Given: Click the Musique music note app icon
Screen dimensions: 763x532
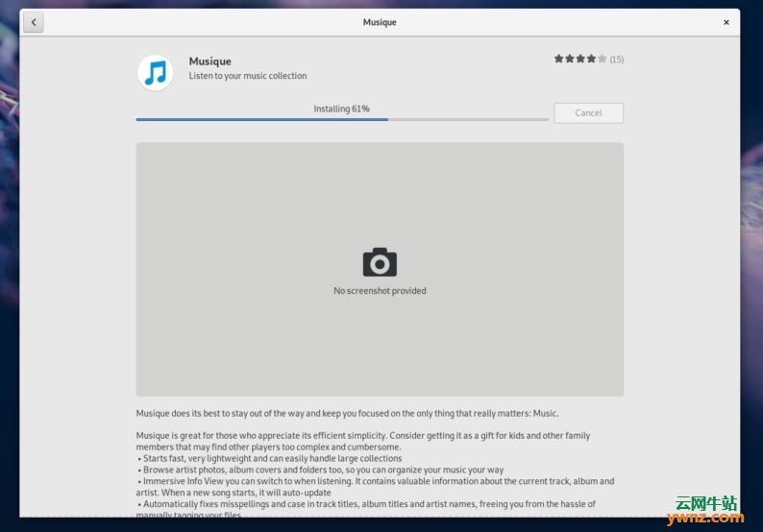Looking at the screenshot, I should point(156,73).
